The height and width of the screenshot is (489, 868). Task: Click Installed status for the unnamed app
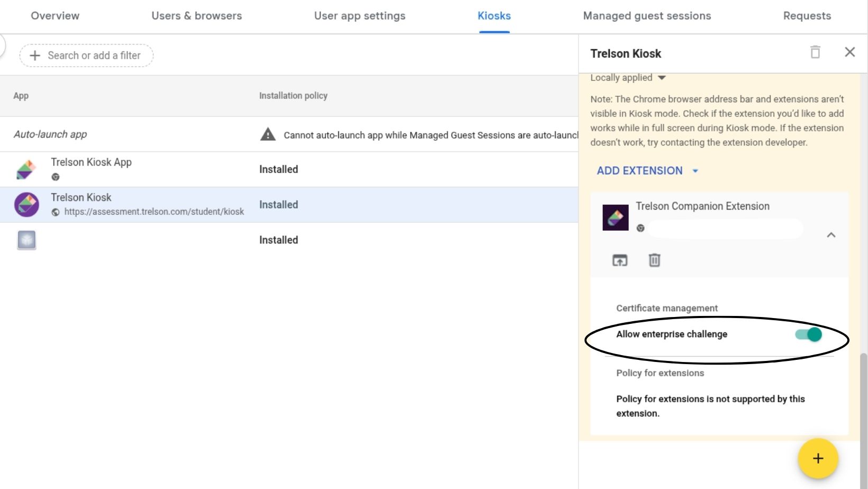click(278, 240)
